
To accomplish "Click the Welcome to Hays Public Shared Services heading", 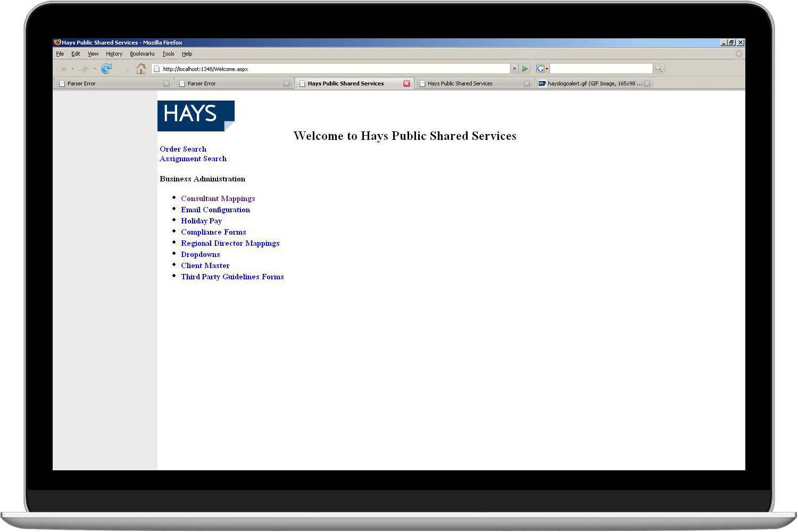I will click(405, 136).
